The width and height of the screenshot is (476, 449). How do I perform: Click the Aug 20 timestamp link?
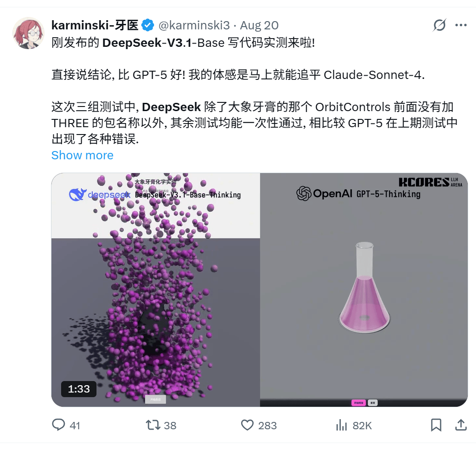[259, 25]
